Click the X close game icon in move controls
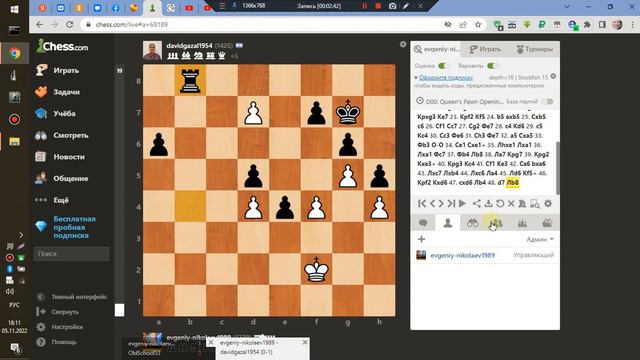The image size is (640, 360). pos(511,203)
